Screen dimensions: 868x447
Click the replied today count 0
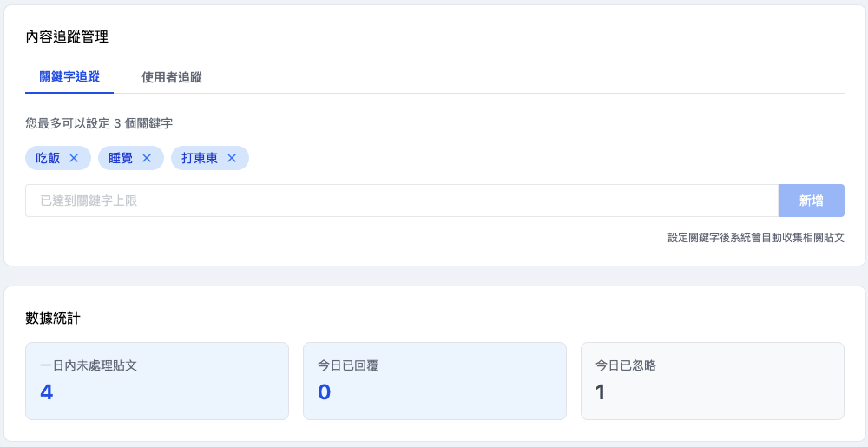click(325, 392)
